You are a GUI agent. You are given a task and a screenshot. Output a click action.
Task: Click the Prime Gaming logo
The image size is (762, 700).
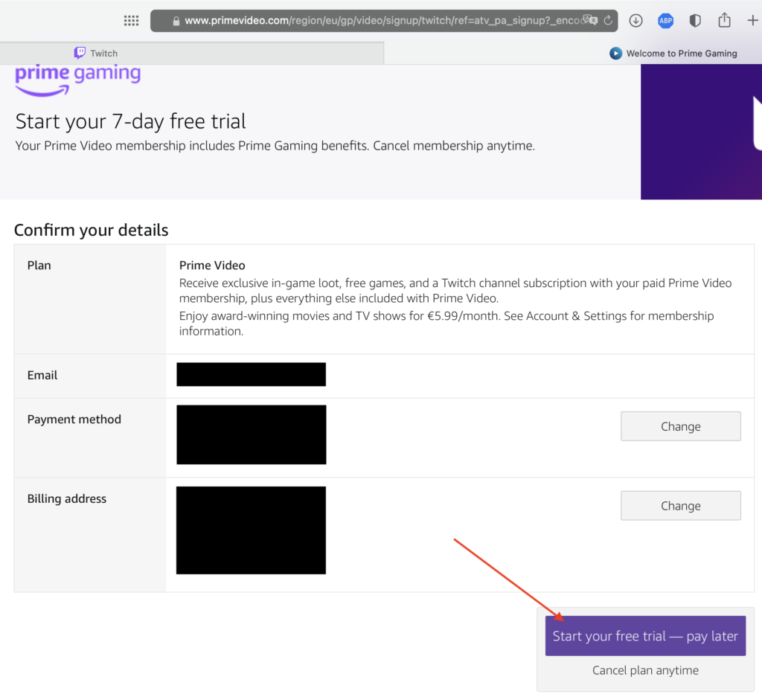[77, 78]
